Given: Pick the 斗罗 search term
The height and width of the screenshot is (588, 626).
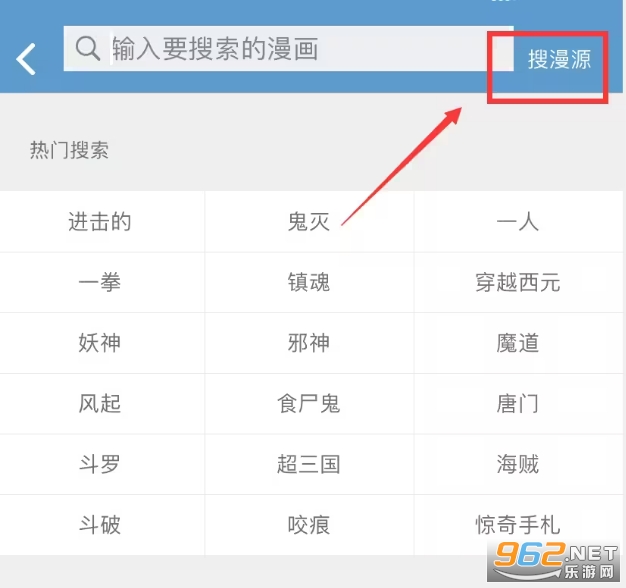Looking at the screenshot, I should (x=99, y=464).
